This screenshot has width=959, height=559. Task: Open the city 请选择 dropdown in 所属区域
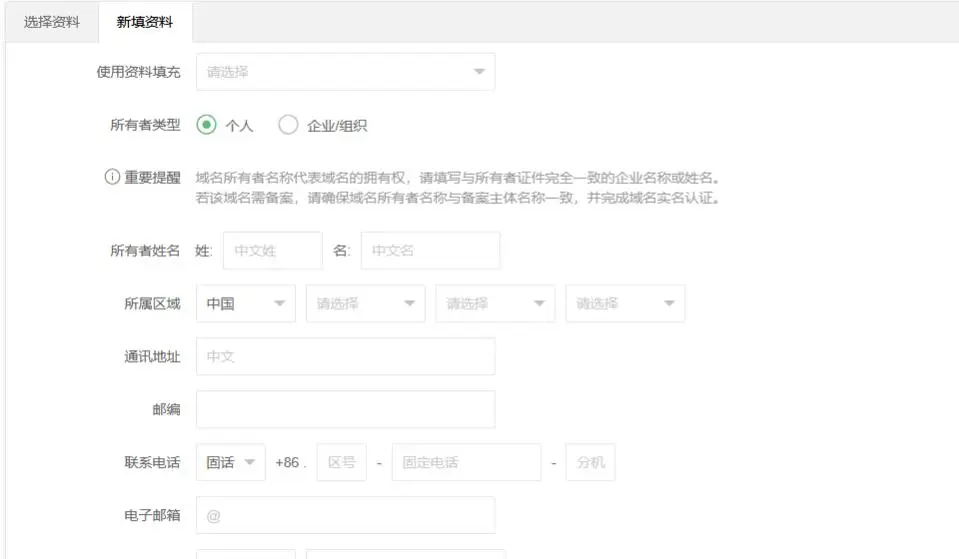tap(495, 303)
